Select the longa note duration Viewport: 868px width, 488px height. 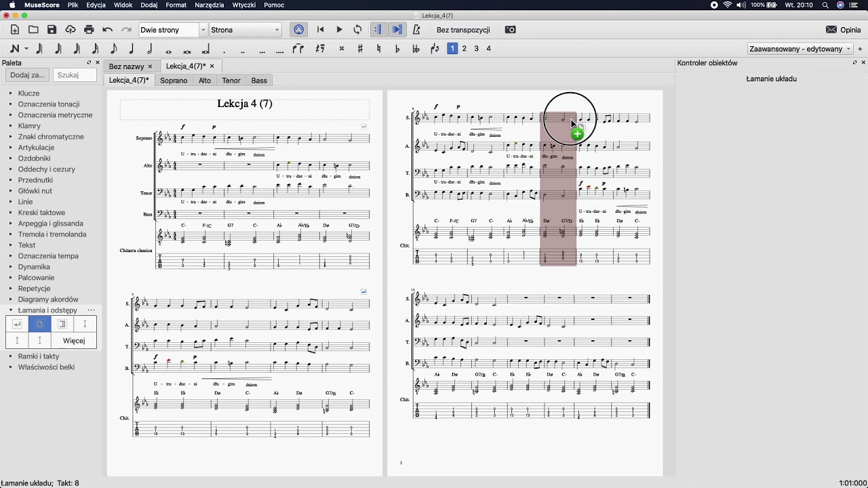pos(205,49)
